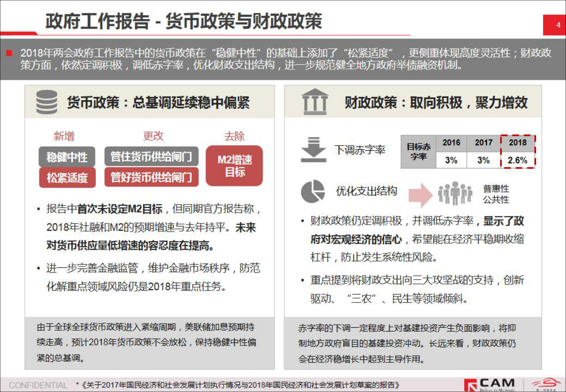566x392 pixels.
Task: Expand the dashed 2018 column in the deficit table
Action: point(517,152)
